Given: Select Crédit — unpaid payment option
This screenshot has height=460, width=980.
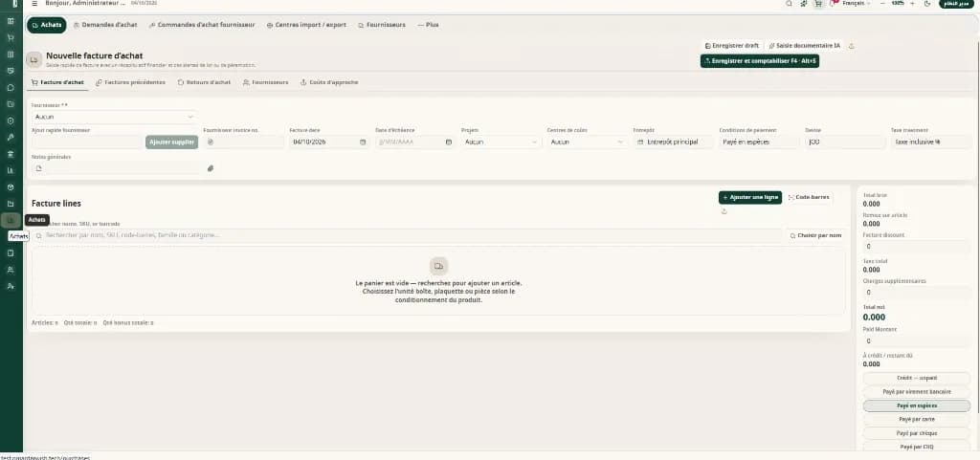Looking at the screenshot, I should point(916,378).
